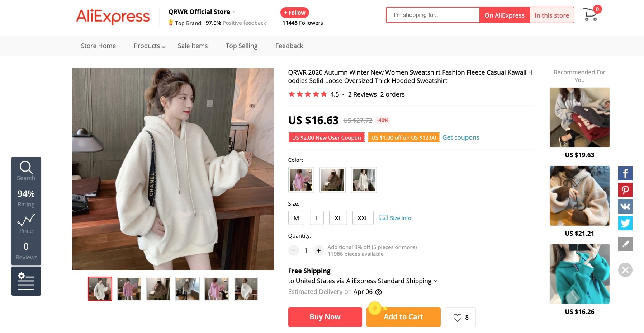Screen dimensions: 644x333
Task: Select the Search tool in left sidebar
Action: (x=26, y=170)
